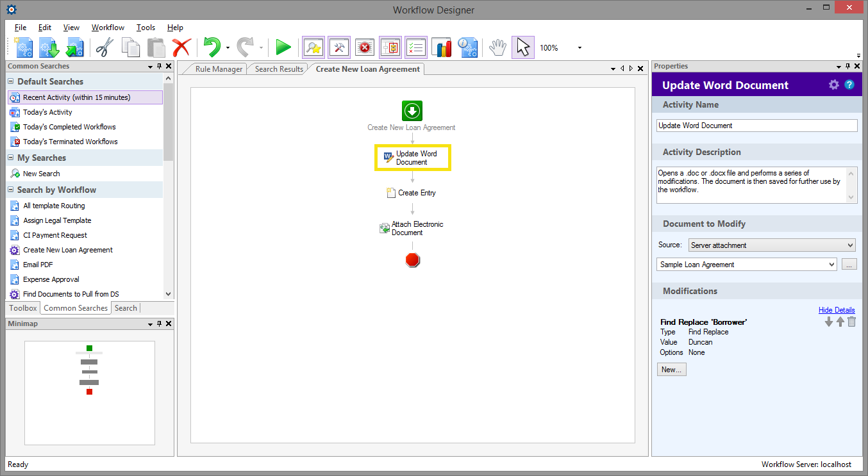Switch to the bottom Search tab
This screenshot has width=868, height=476.
pyautogui.click(x=126, y=308)
